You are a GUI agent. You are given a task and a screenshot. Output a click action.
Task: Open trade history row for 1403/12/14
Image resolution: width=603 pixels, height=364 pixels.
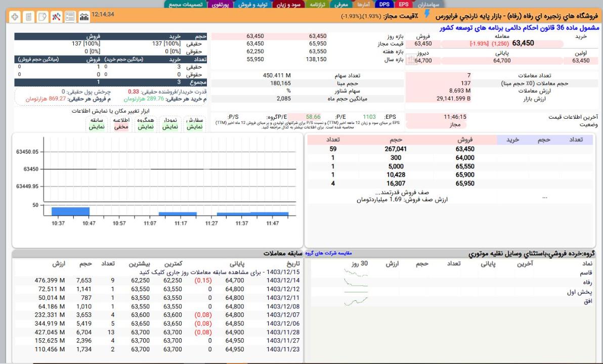[284, 280]
